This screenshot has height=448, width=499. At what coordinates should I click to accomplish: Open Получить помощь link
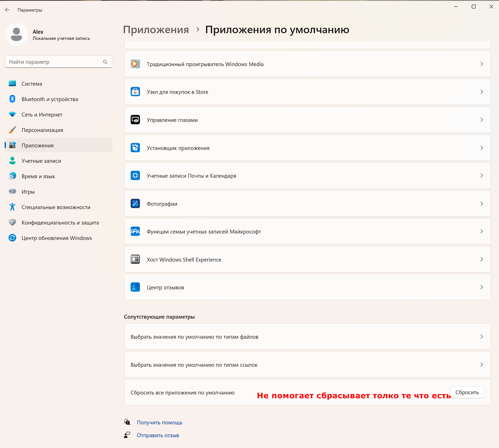coord(159,423)
